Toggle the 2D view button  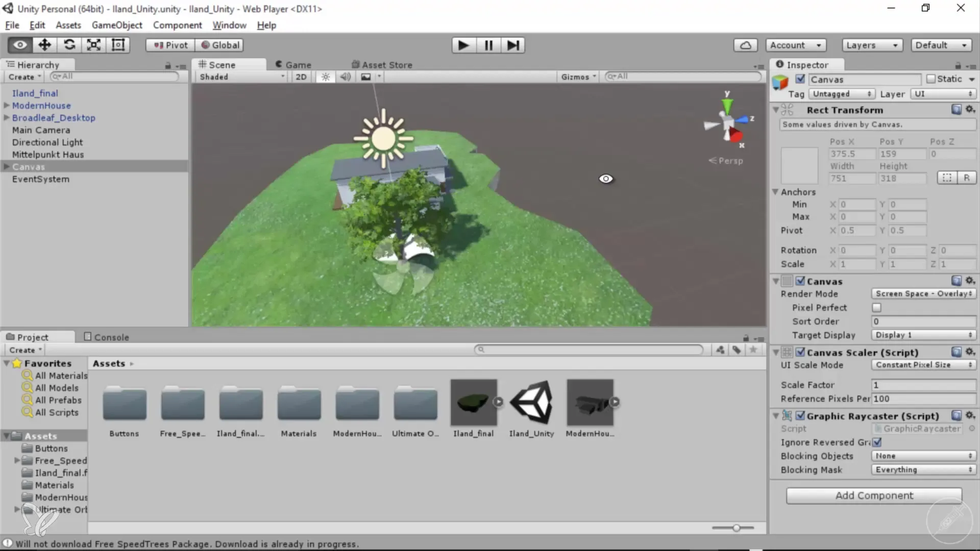pos(301,77)
